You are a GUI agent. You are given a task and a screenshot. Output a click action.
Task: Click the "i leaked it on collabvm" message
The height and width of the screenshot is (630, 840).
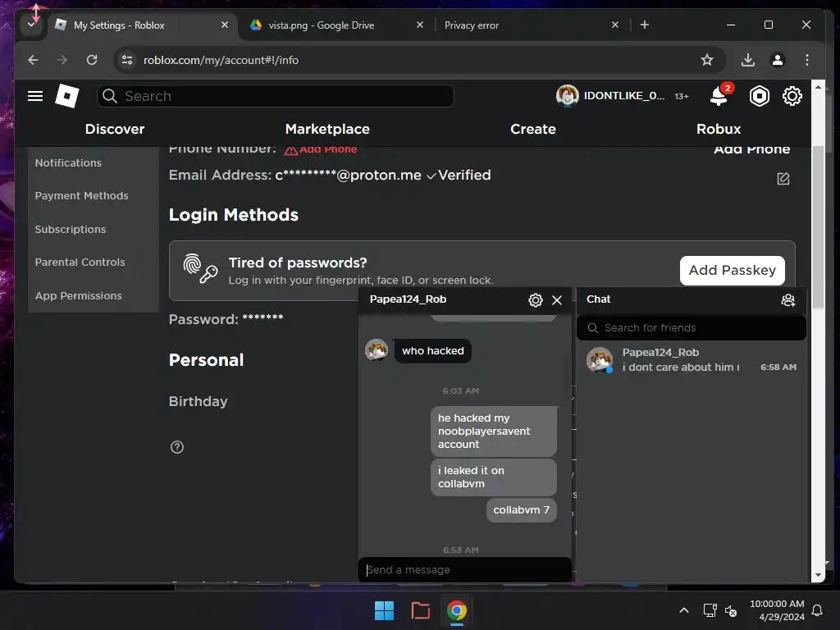click(493, 477)
